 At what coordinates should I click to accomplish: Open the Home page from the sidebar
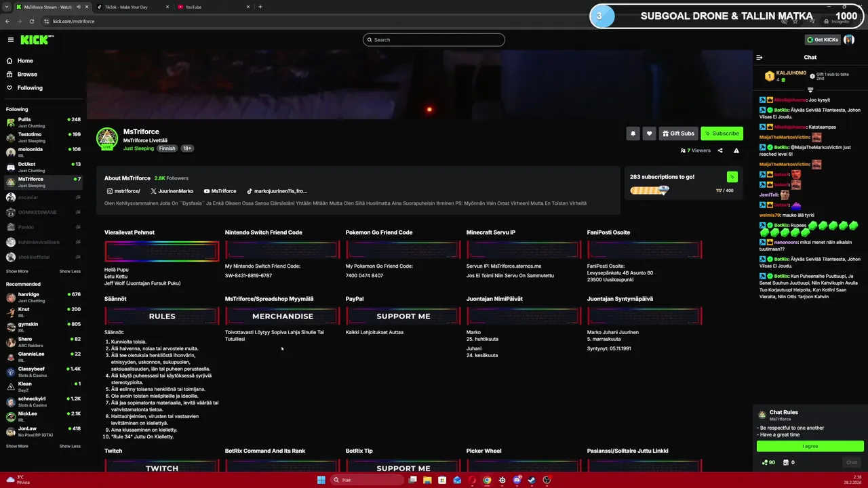24,61
